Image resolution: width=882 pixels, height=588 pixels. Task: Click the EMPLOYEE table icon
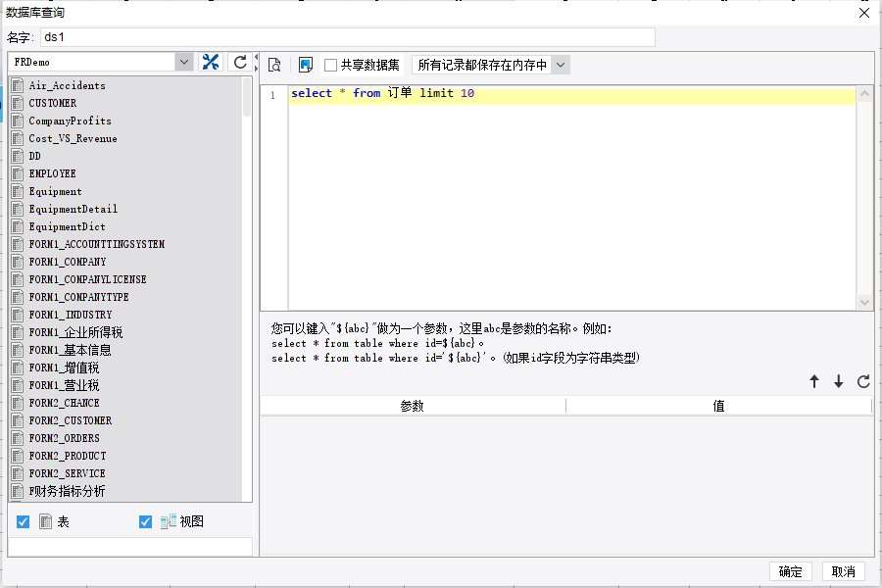pos(18,173)
